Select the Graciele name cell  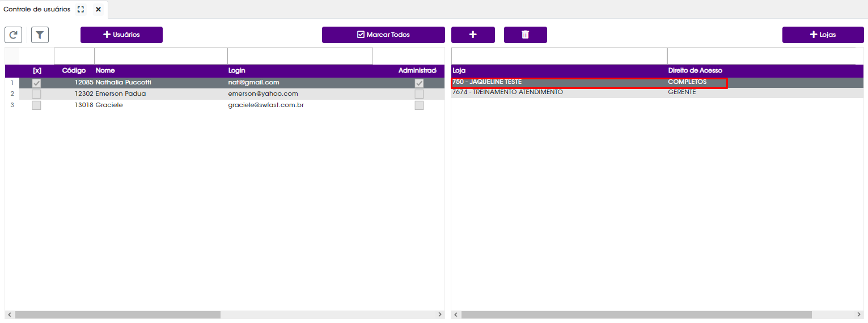click(109, 105)
